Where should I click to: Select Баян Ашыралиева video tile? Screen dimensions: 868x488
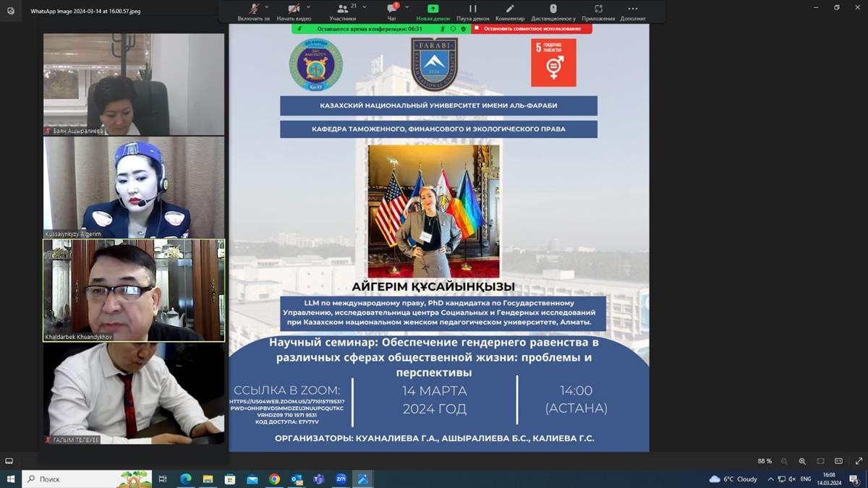pyautogui.click(x=134, y=84)
